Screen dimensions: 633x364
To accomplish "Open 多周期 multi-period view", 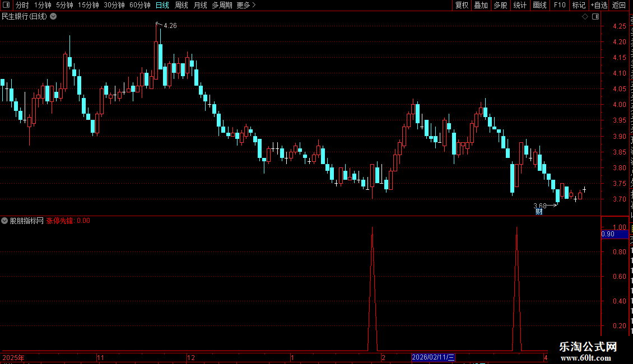I will pos(222,5).
